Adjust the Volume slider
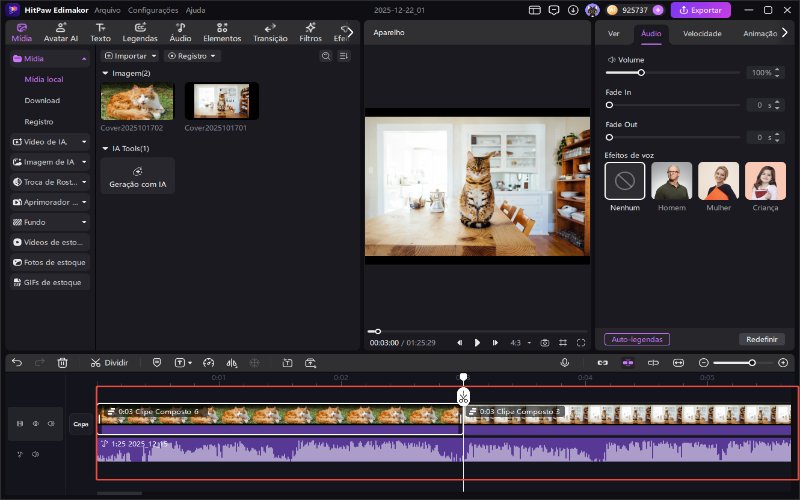This screenshot has width=800, height=500. 641,73
